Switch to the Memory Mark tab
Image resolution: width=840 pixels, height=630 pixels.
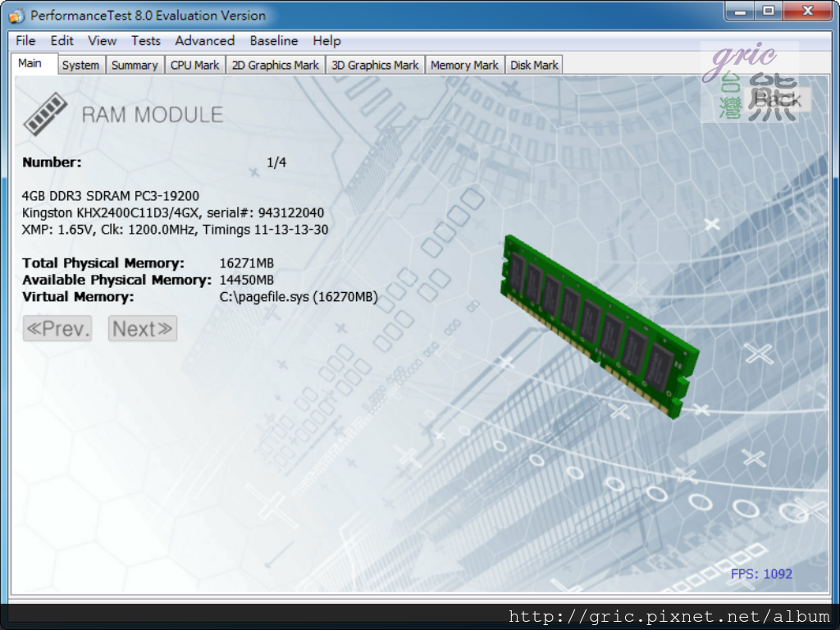tap(464, 65)
